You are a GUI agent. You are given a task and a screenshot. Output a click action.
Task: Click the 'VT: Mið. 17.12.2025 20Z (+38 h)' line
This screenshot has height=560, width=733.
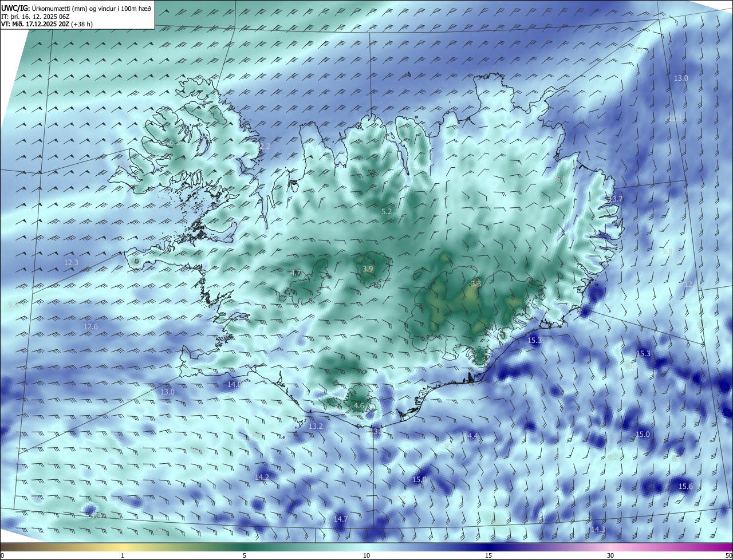point(47,24)
